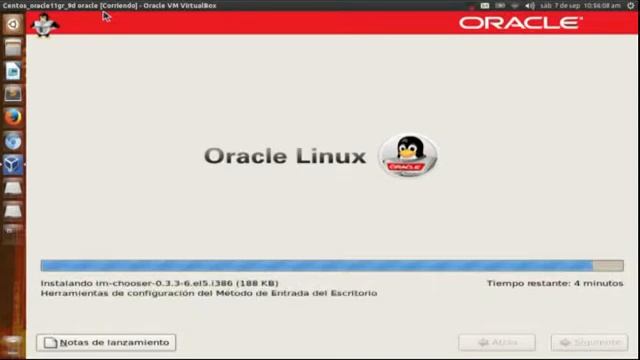Click the Oracle Linux penguin badge logo
Viewport: 640px width, 360px height.
(x=408, y=156)
